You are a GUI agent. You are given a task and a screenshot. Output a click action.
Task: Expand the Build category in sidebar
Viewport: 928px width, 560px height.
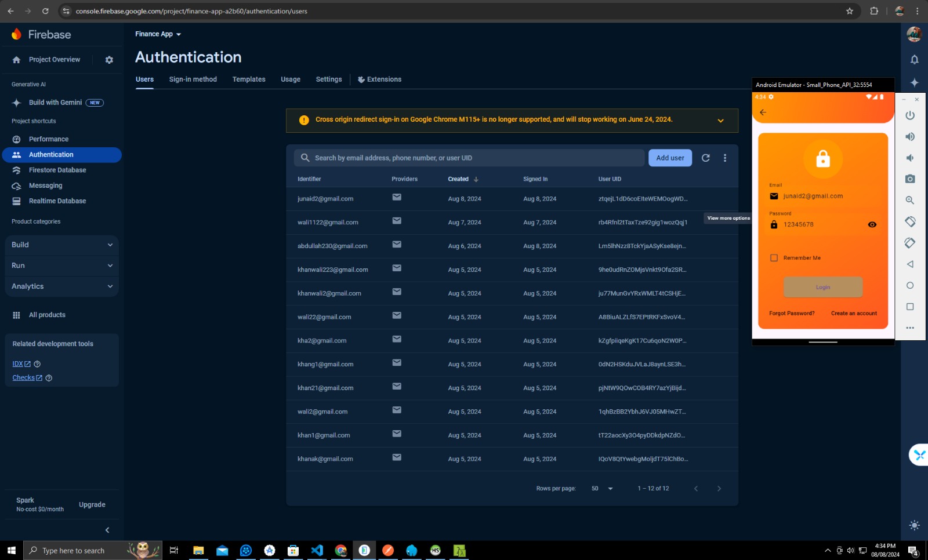click(61, 245)
